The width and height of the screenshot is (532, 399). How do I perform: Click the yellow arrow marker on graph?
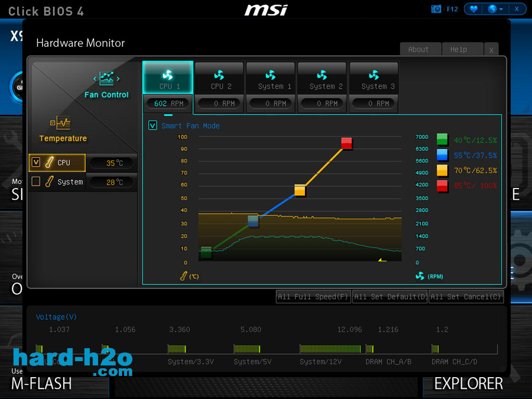click(x=382, y=260)
